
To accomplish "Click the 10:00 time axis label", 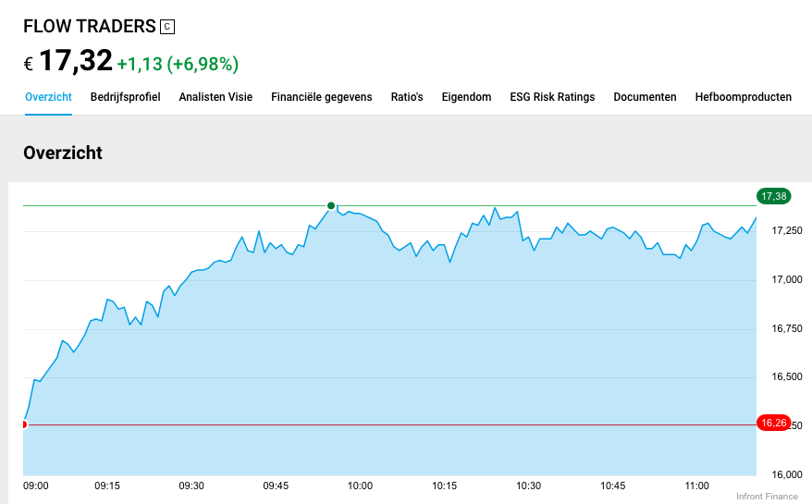I will tap(360, 486).
